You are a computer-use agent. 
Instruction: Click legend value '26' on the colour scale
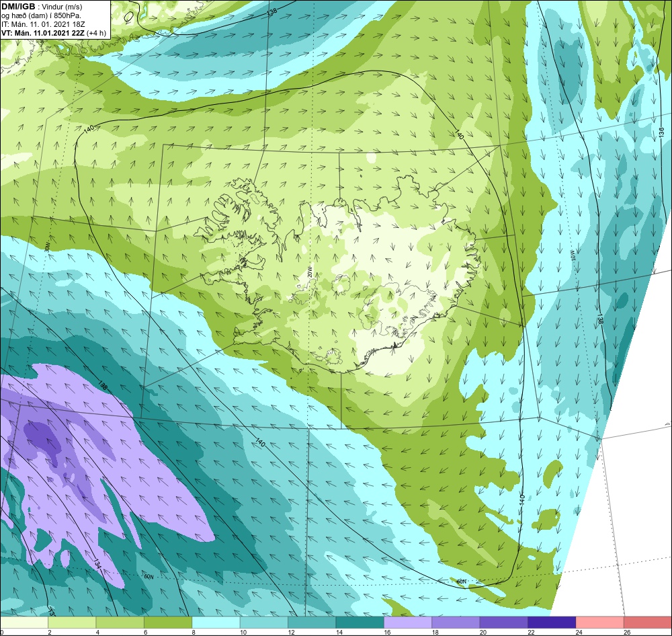point(627,632)
